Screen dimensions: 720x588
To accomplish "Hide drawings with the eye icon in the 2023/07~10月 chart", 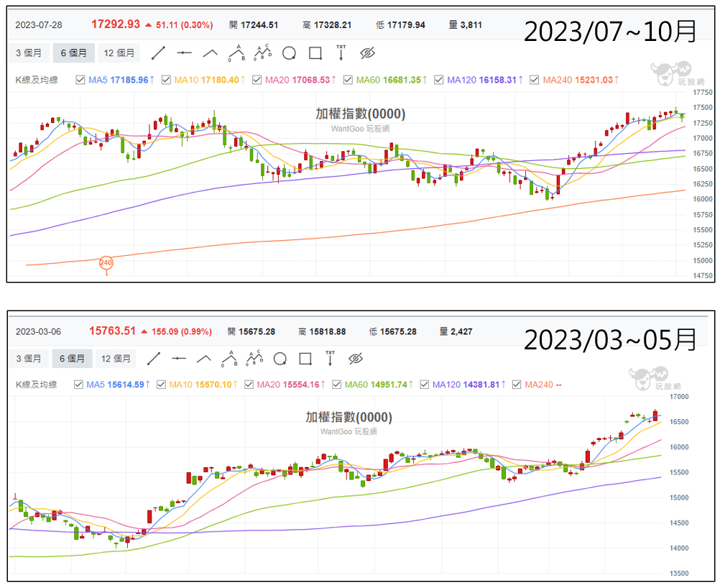I will tap(367, 52).
